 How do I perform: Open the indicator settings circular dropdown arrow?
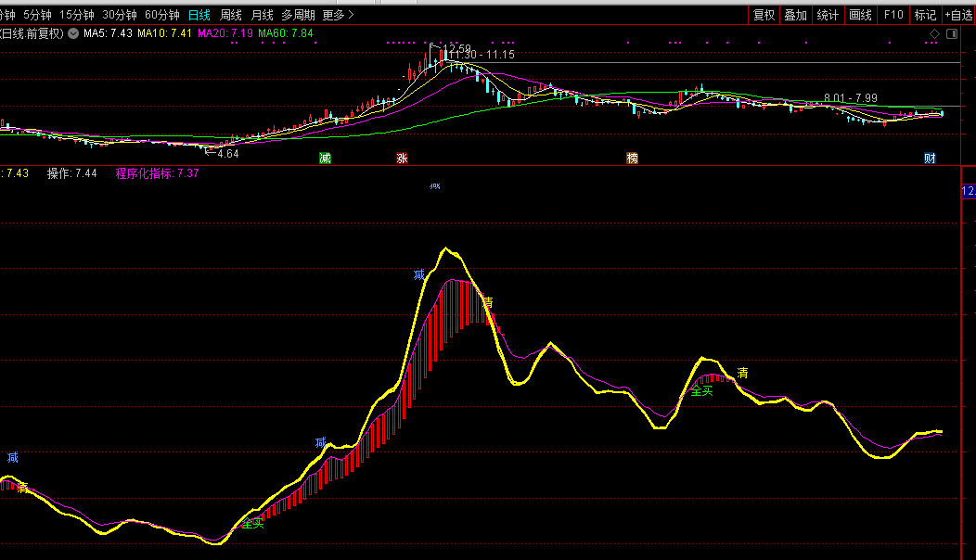(73, 33)
